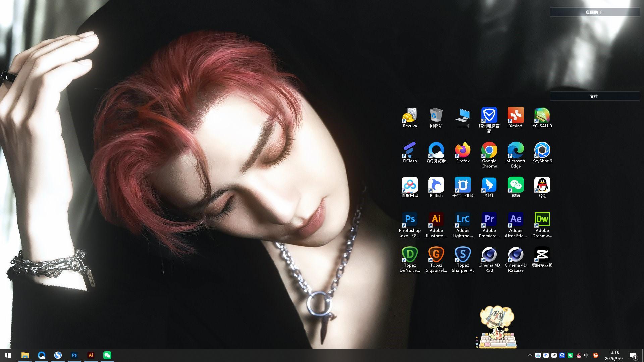Expand the hidden system tray icons
The width and height of the screenshot is (644, 362).
[530, 355]
